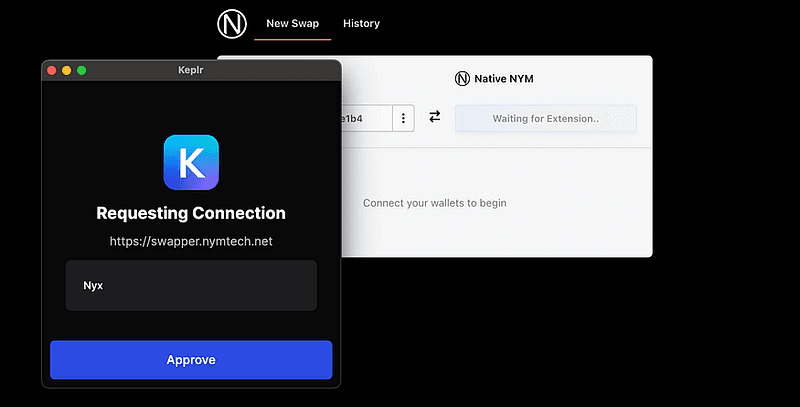Click the Connect your wallets to begin message
The image size is (800, 407).
[x=435, y=203]
